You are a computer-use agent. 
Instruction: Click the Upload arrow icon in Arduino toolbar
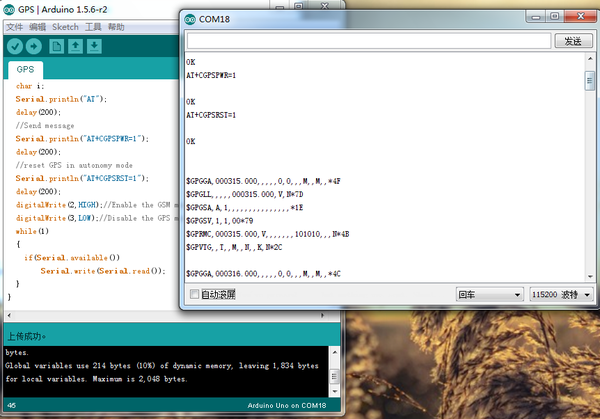(x=34, y=47)
